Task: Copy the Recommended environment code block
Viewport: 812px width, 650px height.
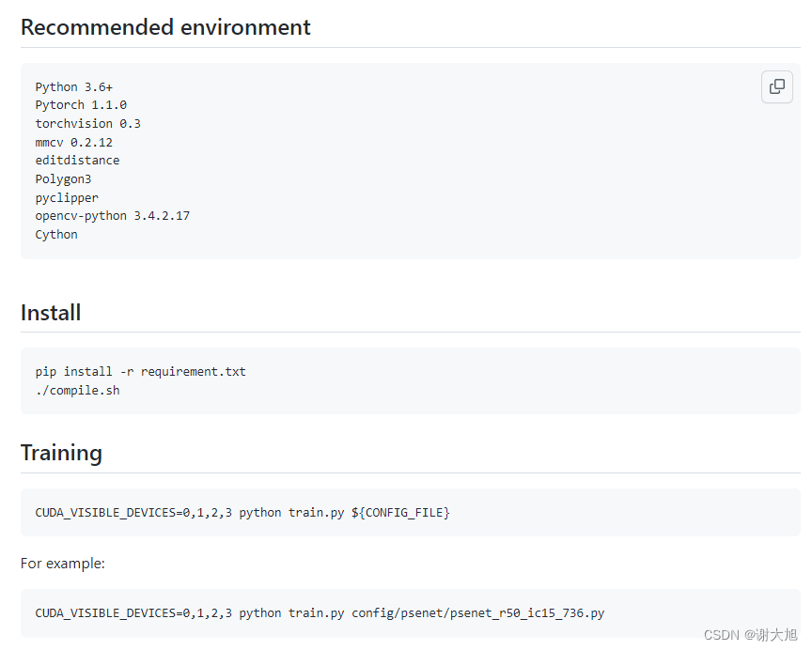Action: [776, 86]
